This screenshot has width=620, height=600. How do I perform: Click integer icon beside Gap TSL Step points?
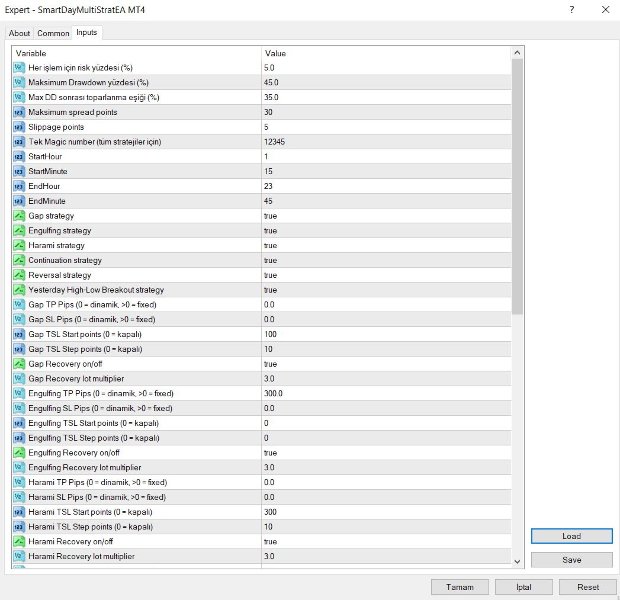click(x=19, y=349)
